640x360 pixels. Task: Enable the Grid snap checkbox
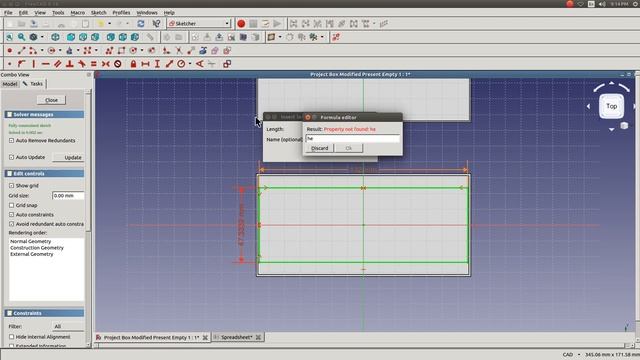click(x=11, y=205)
